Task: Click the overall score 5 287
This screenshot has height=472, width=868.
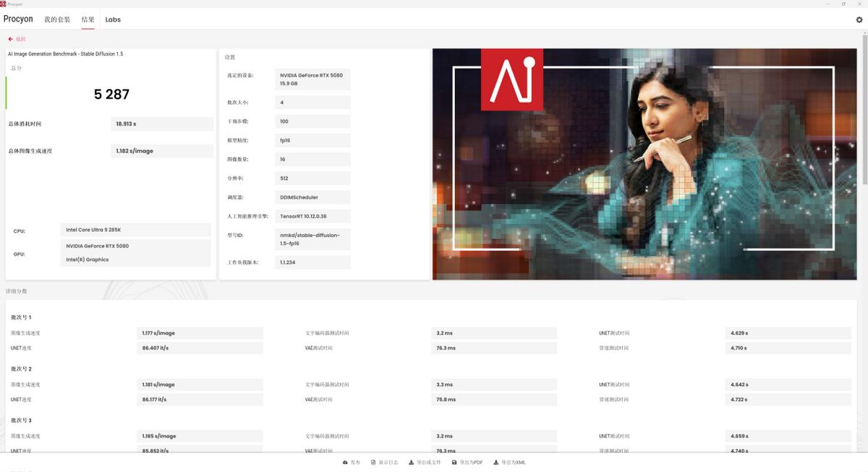Action: [x=111, y=94]
